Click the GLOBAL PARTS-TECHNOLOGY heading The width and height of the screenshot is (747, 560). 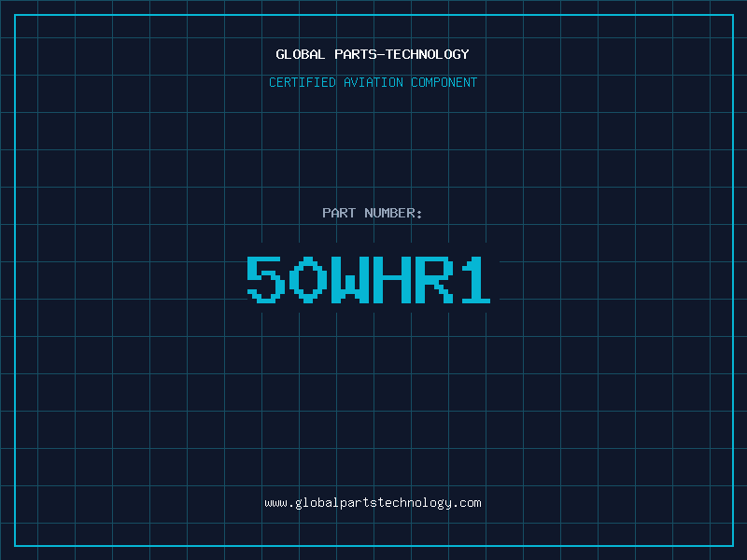(x=373, y=54)
